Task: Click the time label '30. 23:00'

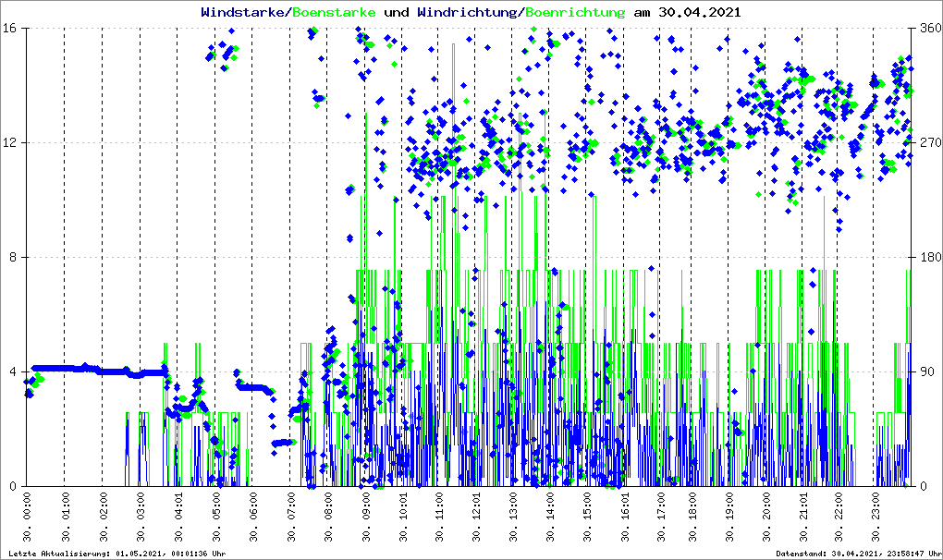Action: pyautogui.click(x=875, y=517)
